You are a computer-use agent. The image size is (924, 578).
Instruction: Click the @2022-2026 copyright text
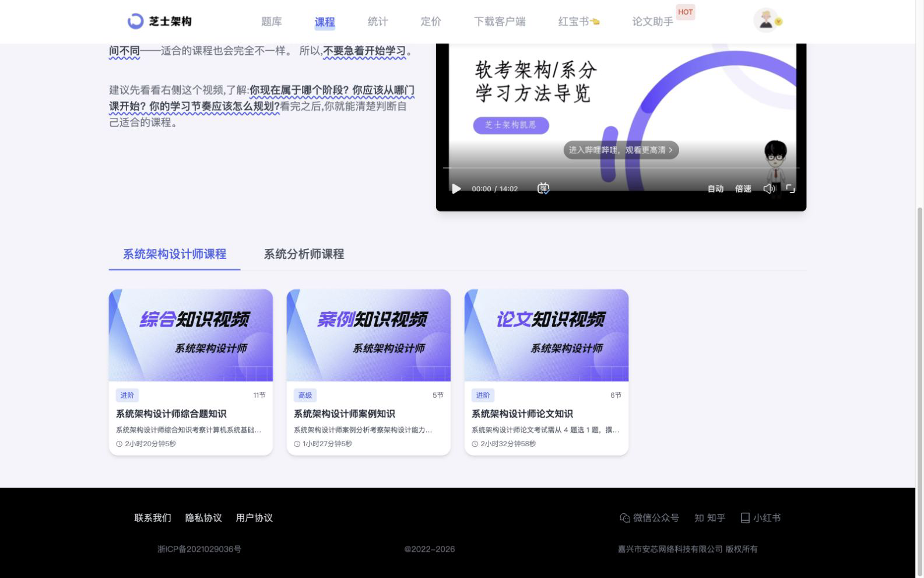430,549
